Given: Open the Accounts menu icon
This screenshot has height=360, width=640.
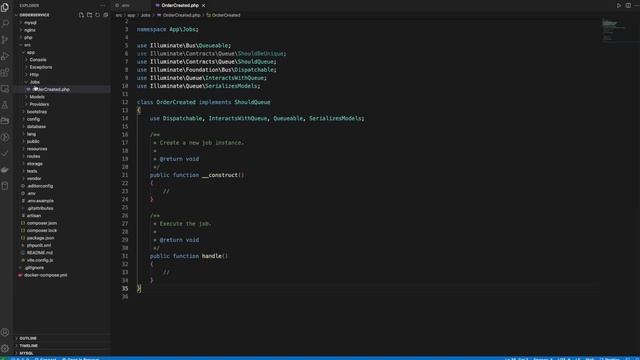Looking at the screenshot, I should click(5, 332).
